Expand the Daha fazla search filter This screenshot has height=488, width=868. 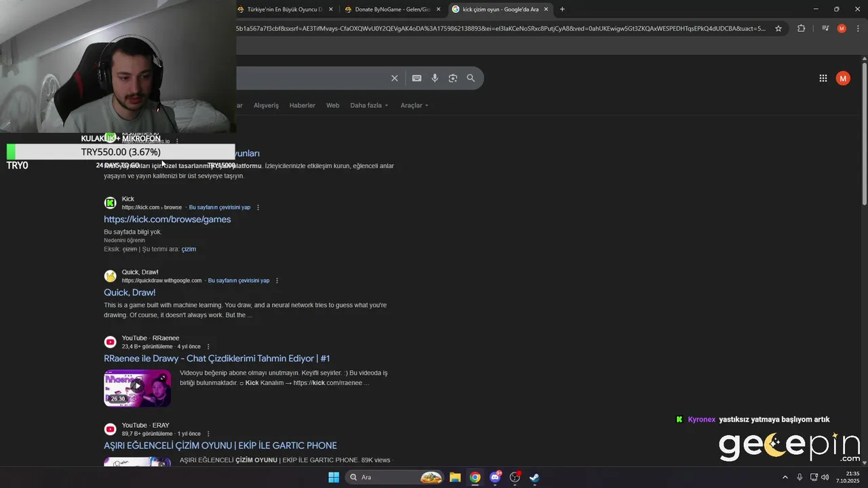[369, 106]
